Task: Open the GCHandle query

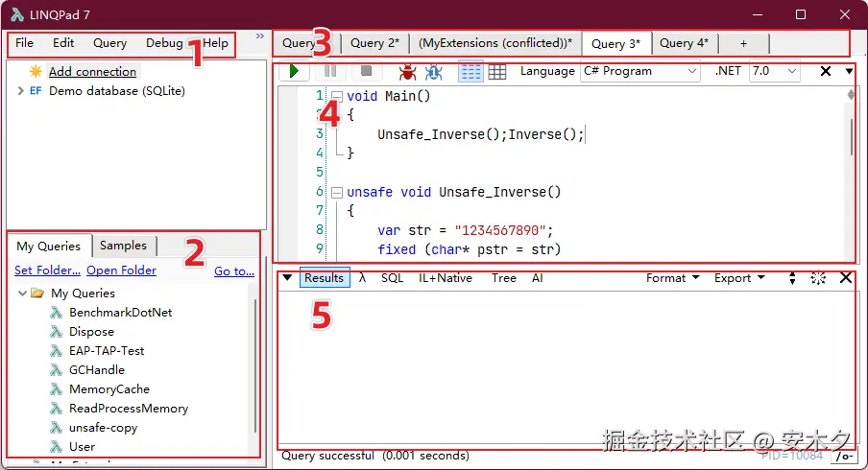Action: click(97, 370)
